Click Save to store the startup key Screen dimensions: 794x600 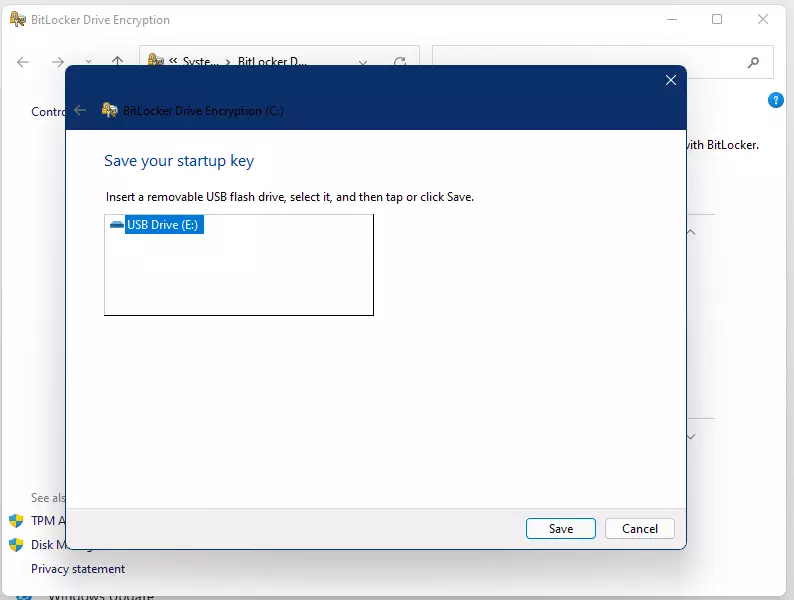point(561,529)
